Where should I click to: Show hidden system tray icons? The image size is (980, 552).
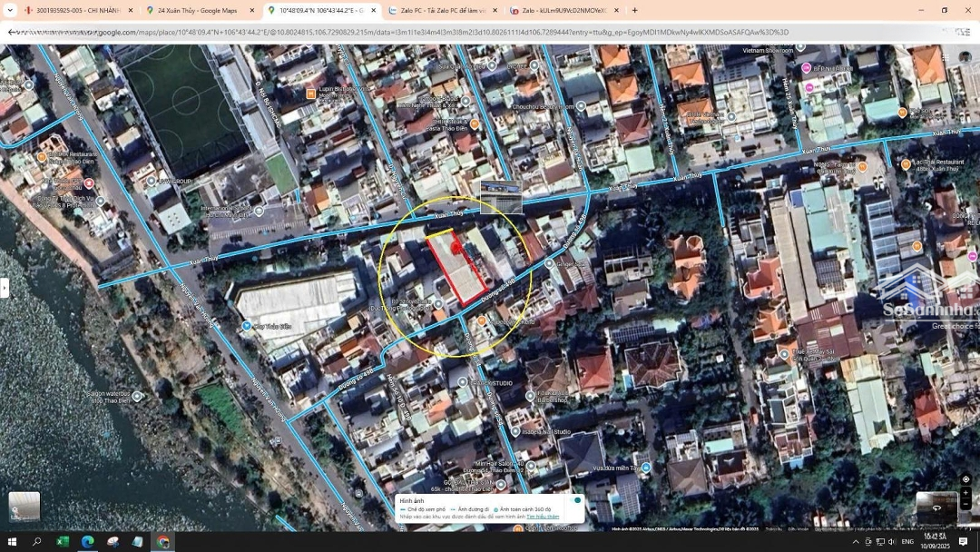[x=855, y=542]
